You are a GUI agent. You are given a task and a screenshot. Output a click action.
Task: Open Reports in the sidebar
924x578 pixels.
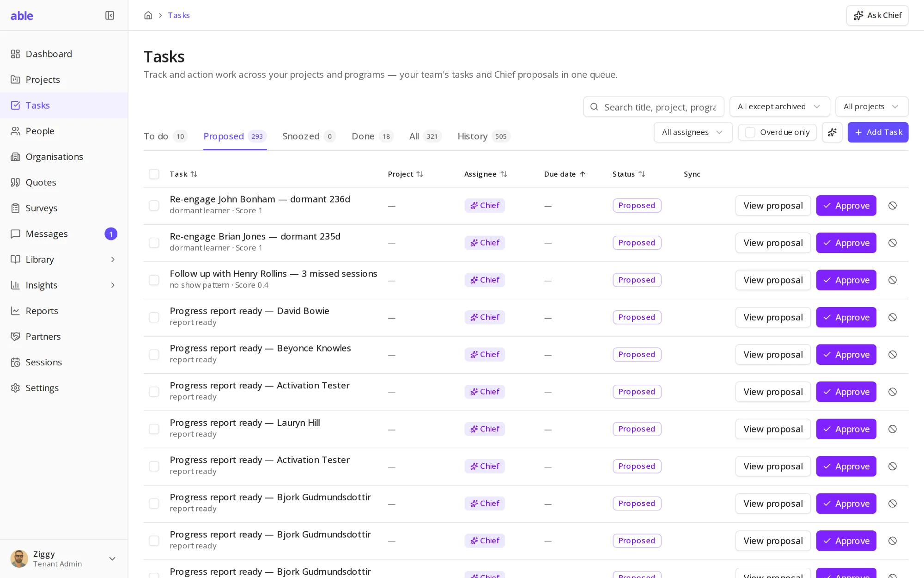click(x=64, y=311)
